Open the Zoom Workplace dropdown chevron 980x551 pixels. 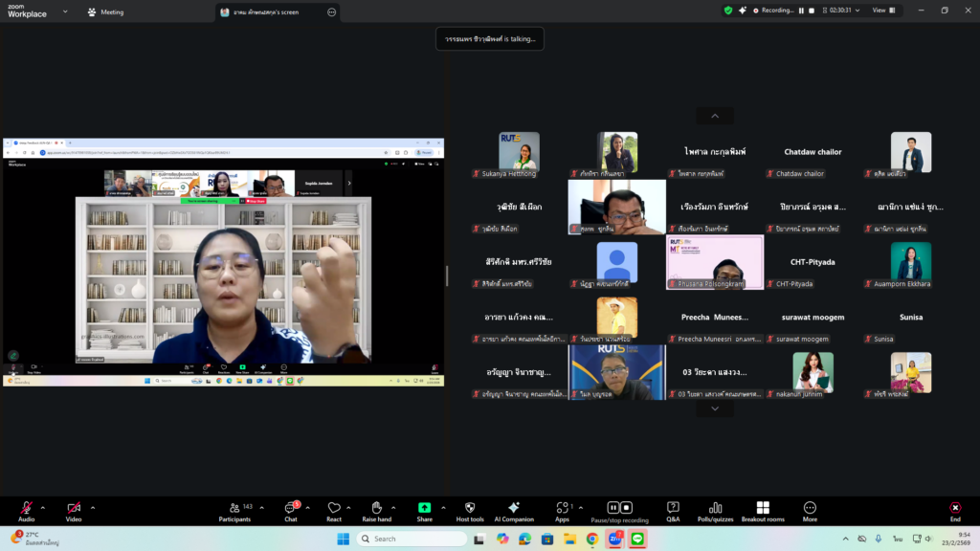(65, 12)
